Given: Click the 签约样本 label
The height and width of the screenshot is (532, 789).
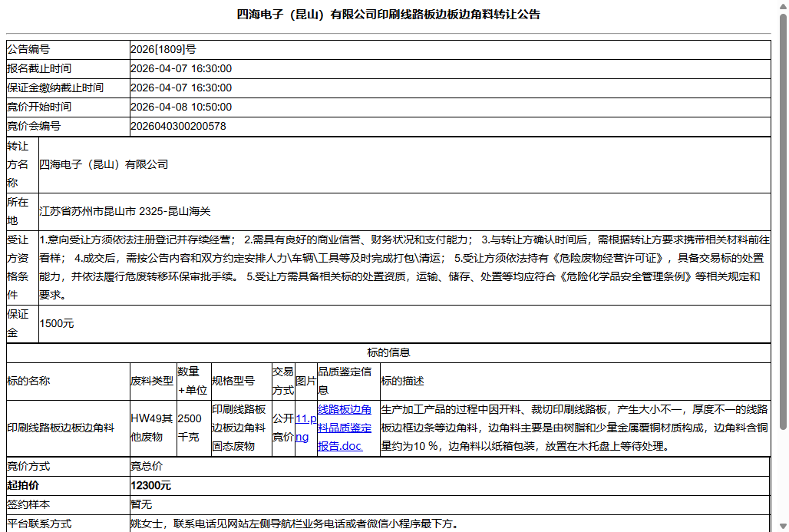Looking at the screenshot, I should [x=28, y=505].
